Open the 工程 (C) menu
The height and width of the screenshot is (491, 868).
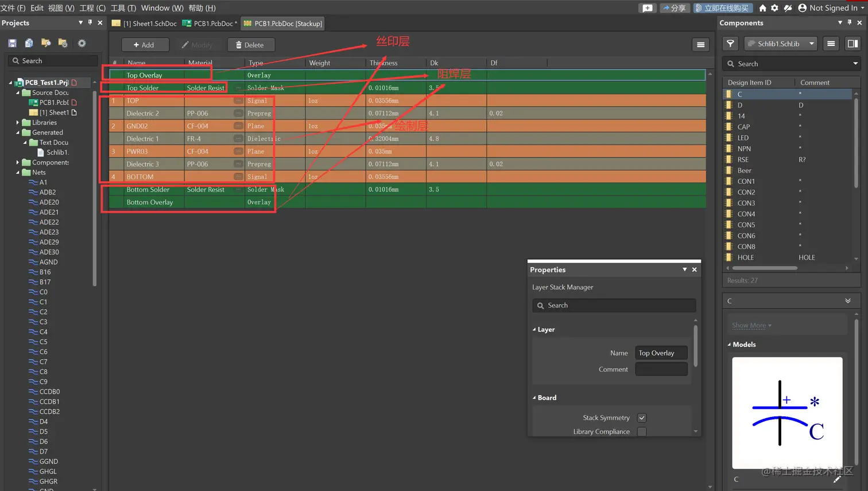92,8
